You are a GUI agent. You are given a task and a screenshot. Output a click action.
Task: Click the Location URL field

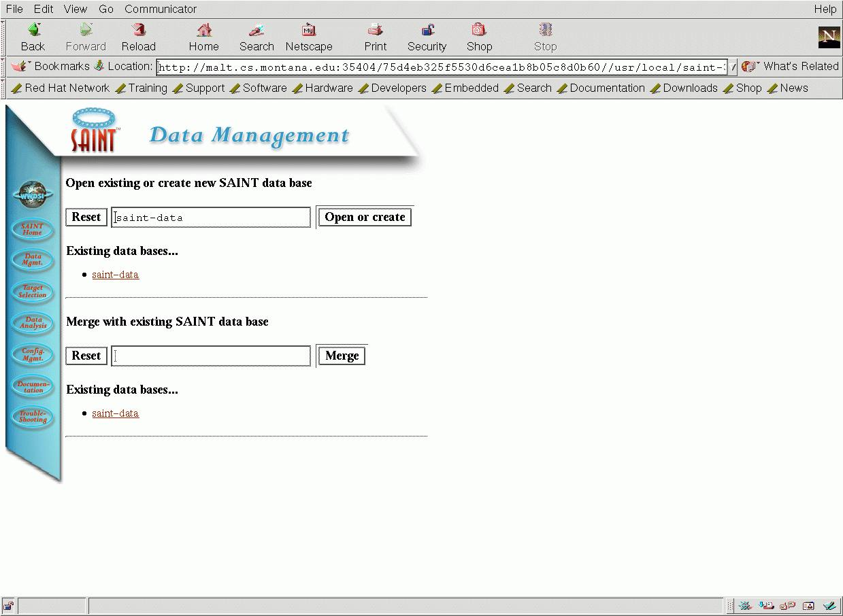click(x=442, y=67)
